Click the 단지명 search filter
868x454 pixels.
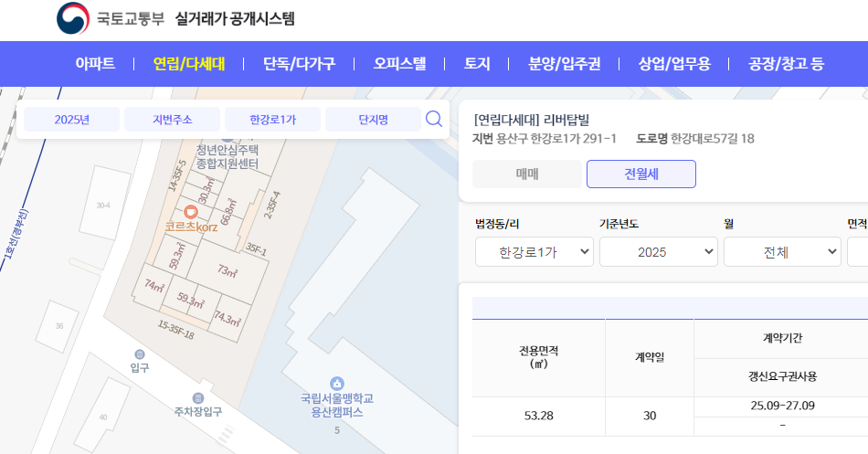tap(373, 120)
